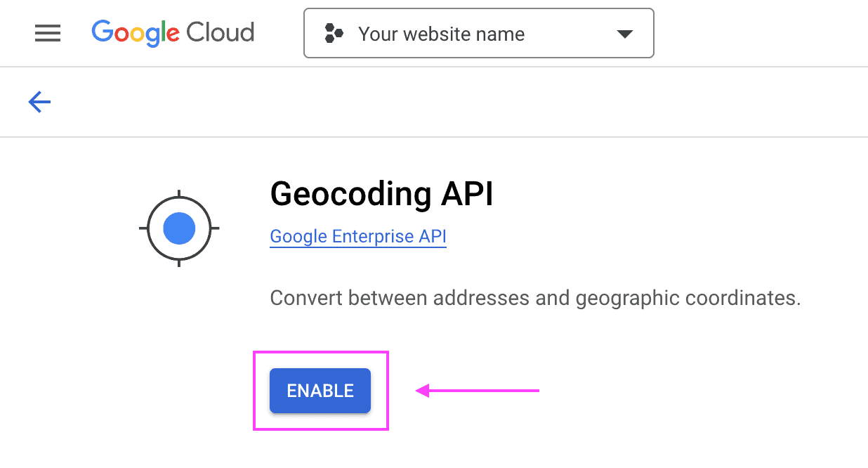868x468 pixels.
Task: Select the blue target symbol beside Geocoding API
Action: tap(178, 228)
